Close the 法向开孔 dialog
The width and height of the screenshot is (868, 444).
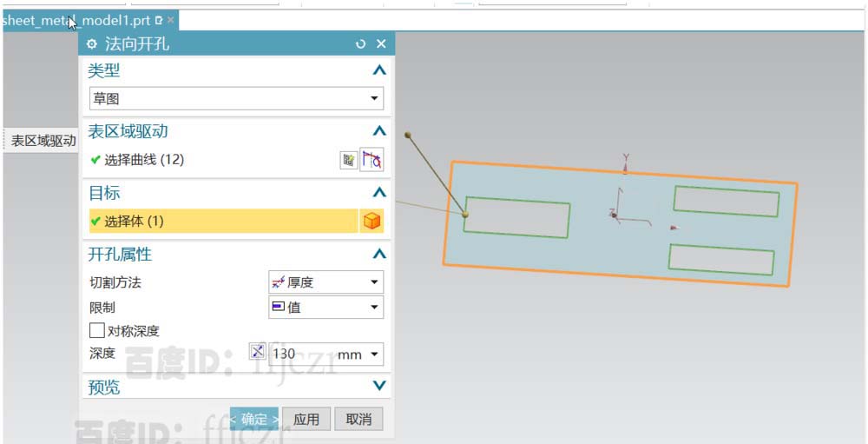pyautogui.click(x=381, y=43)
